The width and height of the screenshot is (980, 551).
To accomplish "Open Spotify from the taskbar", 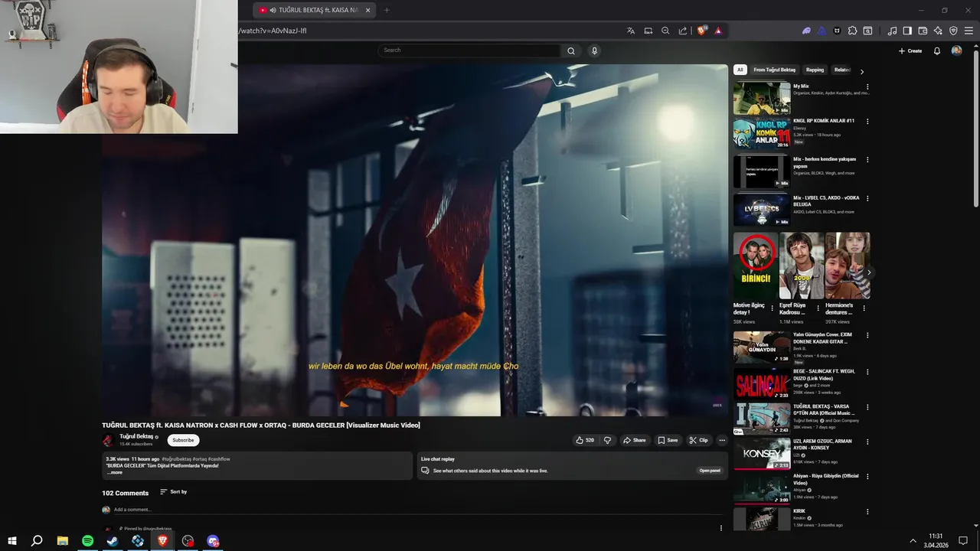I will pyautogui.click(x=87, y=541).
